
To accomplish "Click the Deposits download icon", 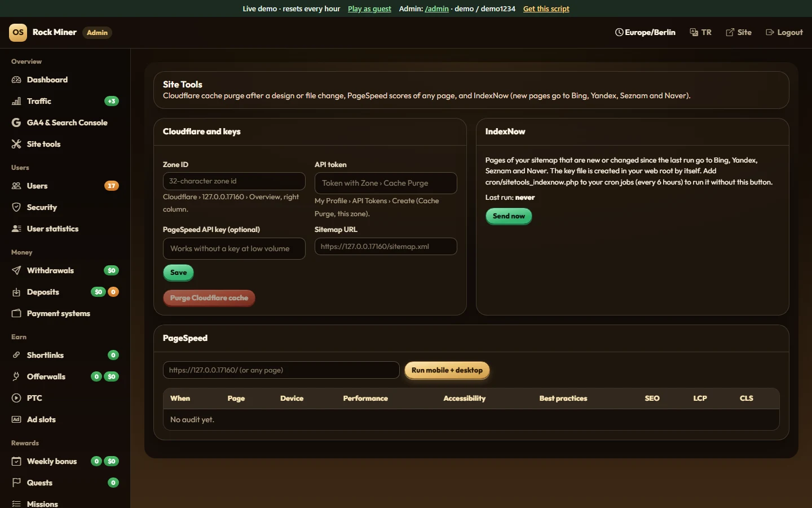I will (16, 292).
